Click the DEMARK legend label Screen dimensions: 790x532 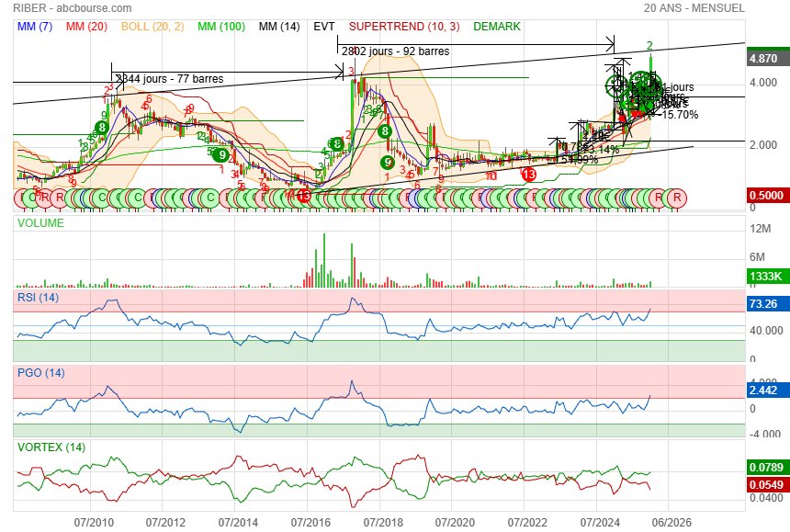(497, 27)
